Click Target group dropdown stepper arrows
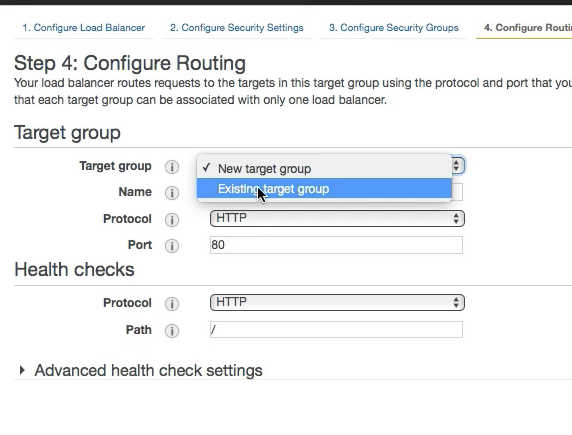Viewport: 572px width, 435px height. (x=456, y=166)
